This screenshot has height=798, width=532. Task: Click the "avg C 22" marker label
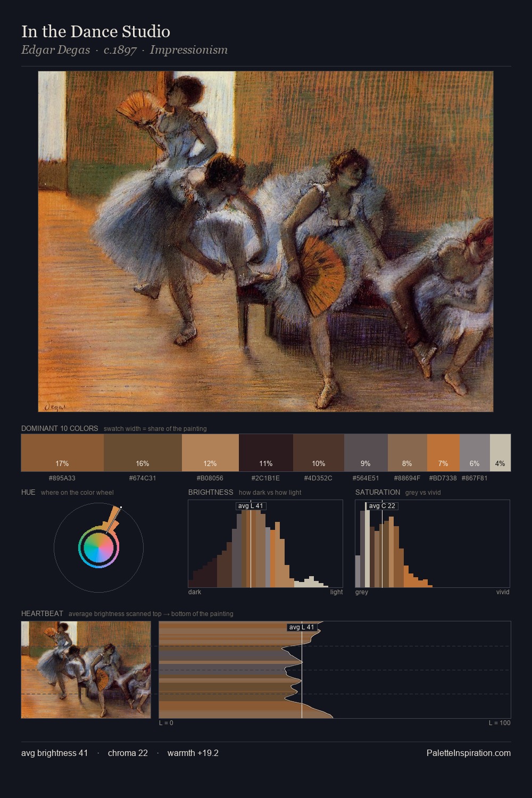tap(382, 506)
